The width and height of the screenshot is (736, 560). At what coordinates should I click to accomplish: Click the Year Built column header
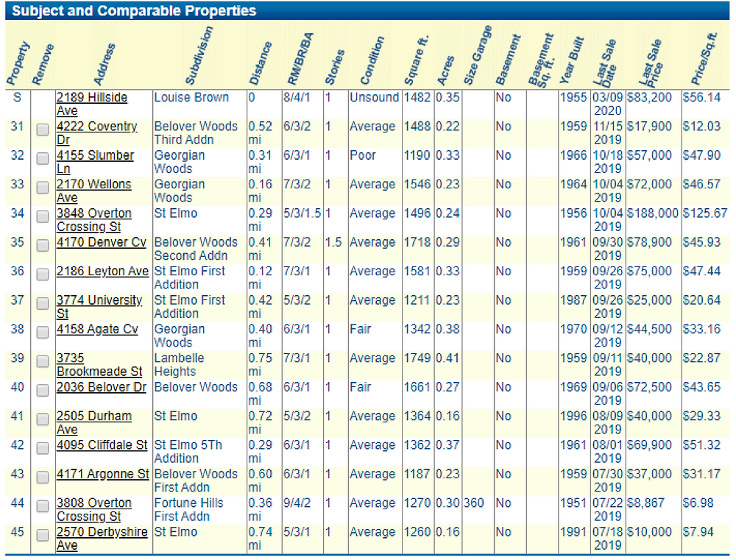[572, 60]
